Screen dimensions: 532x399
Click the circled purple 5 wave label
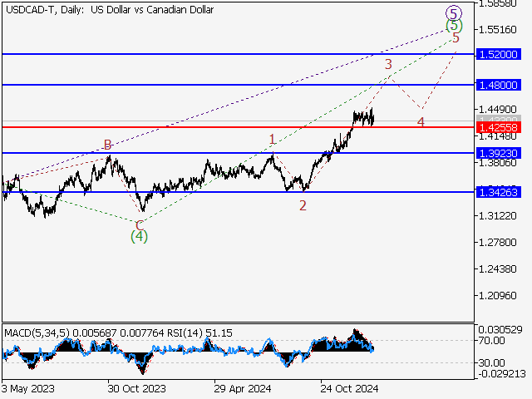point(453,12)
